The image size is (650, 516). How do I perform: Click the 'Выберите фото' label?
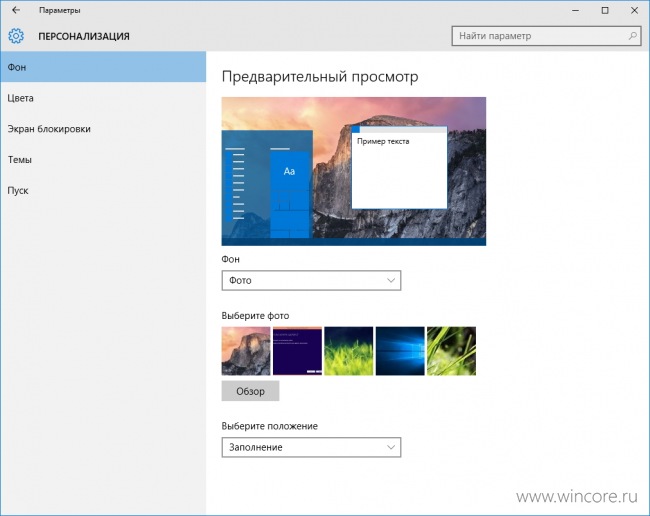tap(255, 316)
